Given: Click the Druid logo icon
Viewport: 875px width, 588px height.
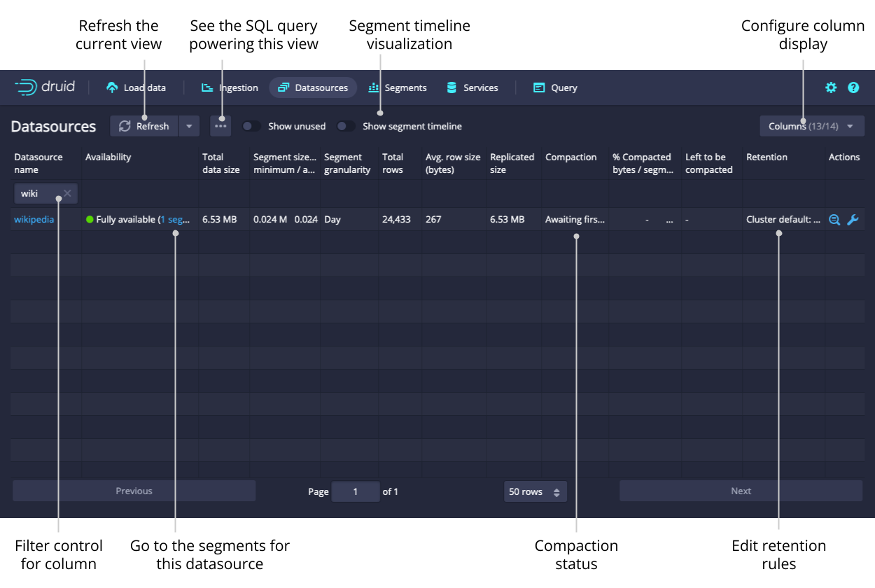Looking at the screenshot, I should [25, 87].
